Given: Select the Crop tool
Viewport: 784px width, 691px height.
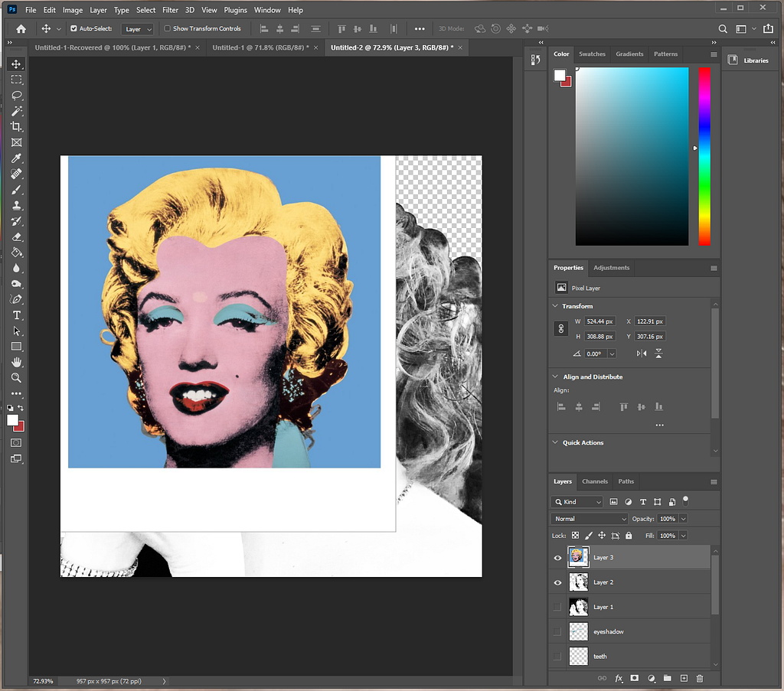Looking at the screenshot, I should pyautogui.click(x=17, y=126).
